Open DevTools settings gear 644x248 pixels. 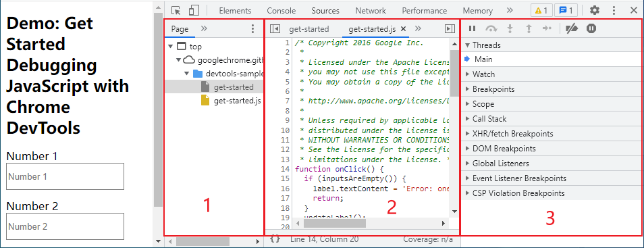pos(594,10)
